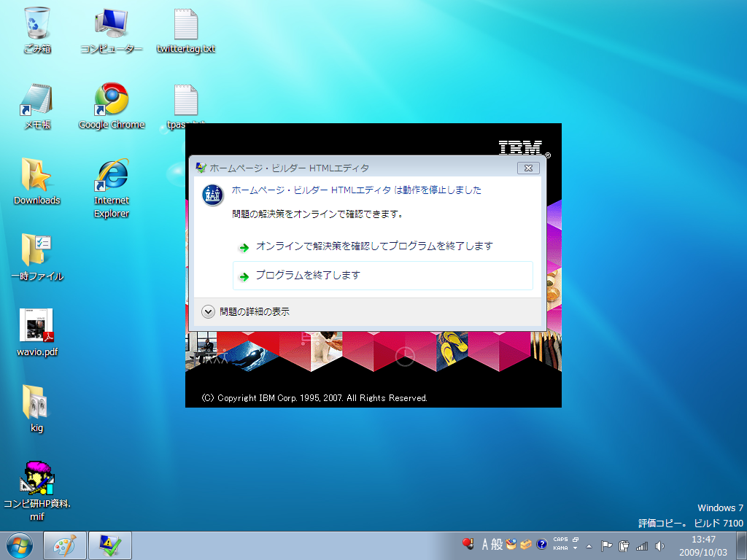Switch to the error report taskbar button

[x=110, y=545]
